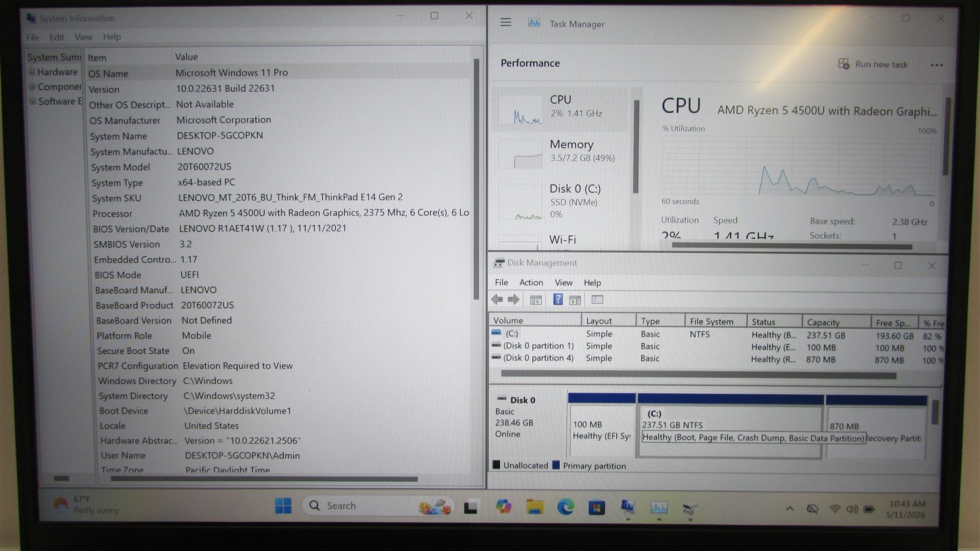Open File Explorer from taskbar

pyautogui.click(x=535, y=507)
